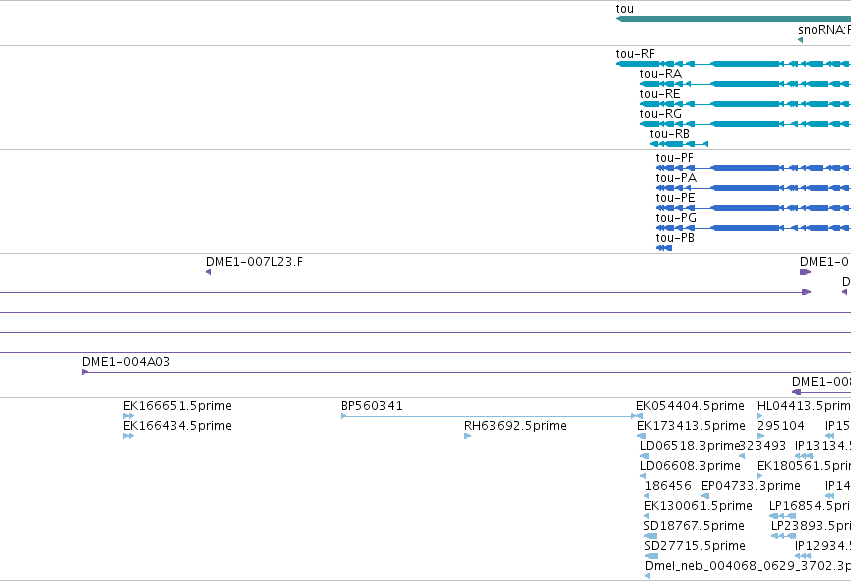This screenshot has height=581, width=851.
Task: Click the small arrow under DME1-007L23.F
Action: [x=208, y=272]
